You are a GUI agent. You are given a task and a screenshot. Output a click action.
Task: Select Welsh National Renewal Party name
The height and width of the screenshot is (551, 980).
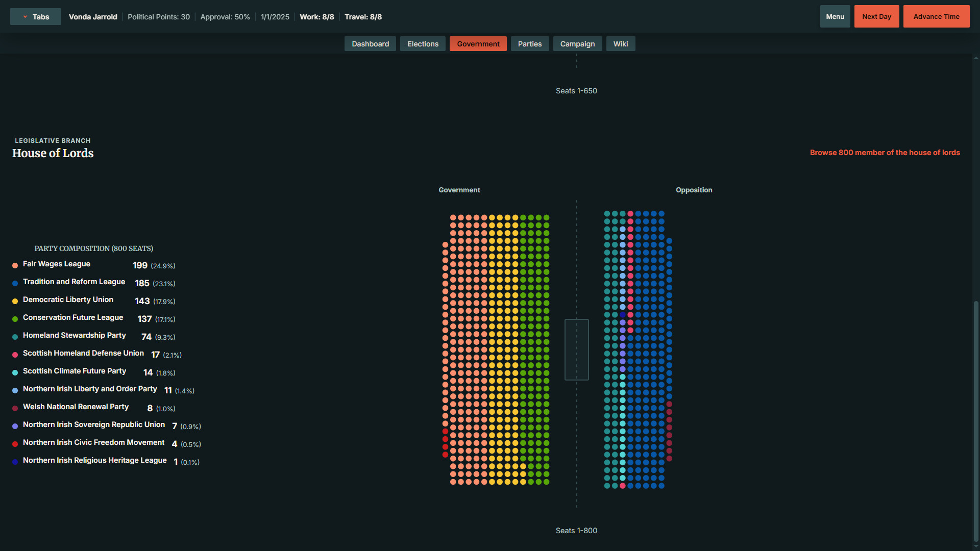[76, 407]
